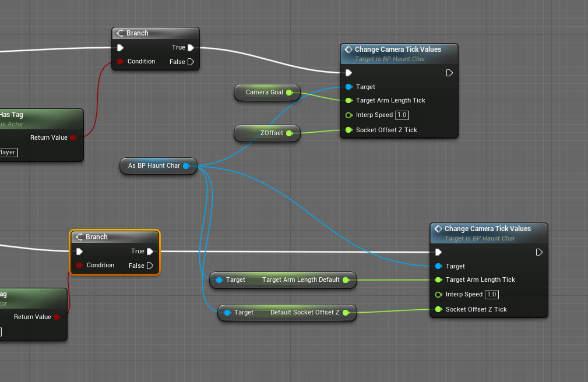Click the ZOffset node's green output pin

point(289,133)
